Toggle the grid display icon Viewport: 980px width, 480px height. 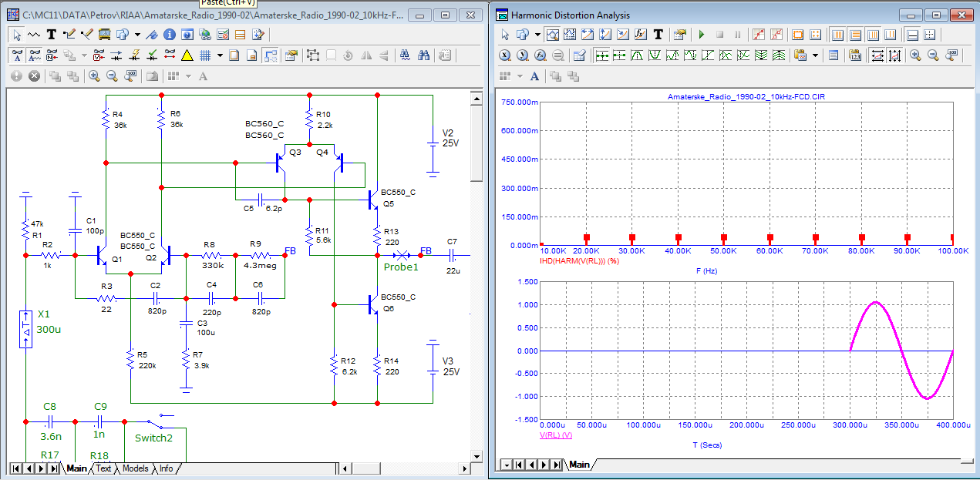pos(205,55)
